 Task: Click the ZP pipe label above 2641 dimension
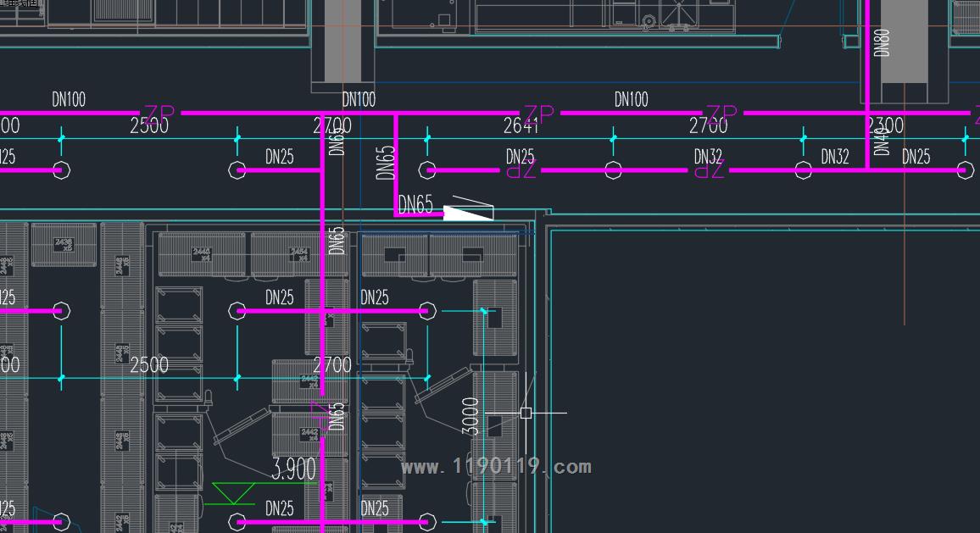click(538, 114)
